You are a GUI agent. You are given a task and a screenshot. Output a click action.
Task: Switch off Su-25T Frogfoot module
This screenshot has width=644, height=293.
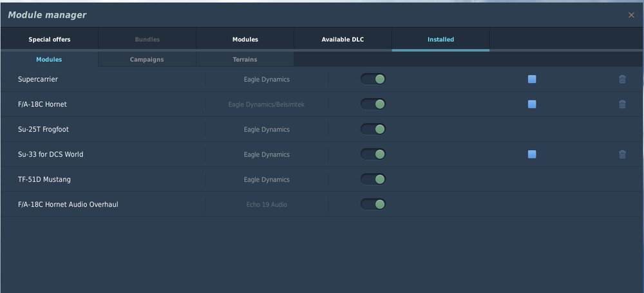(373, 129)
